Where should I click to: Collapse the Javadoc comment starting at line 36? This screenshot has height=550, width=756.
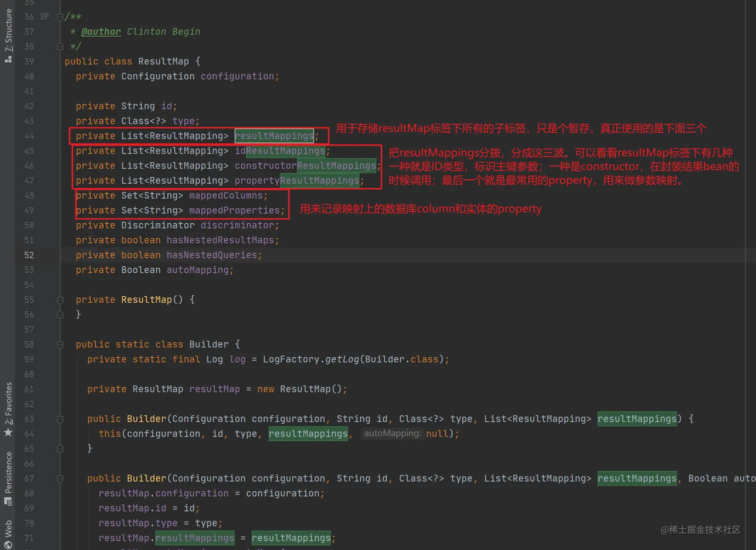[60, 17]
